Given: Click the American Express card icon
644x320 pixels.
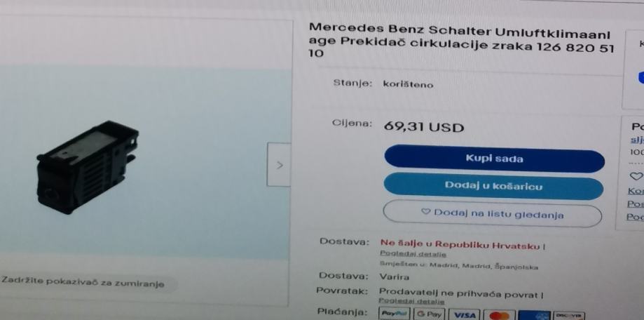Looking at the screenshot, I should click(534, 316).
